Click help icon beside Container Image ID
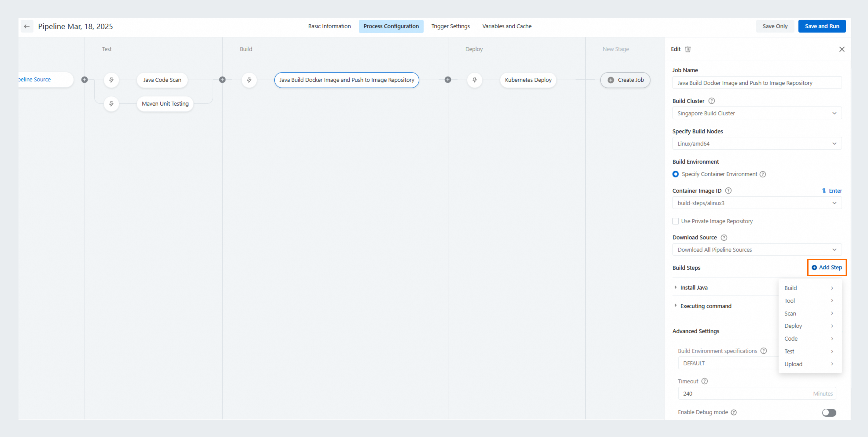This screenshot has height=437, width=868. point(728,191)
